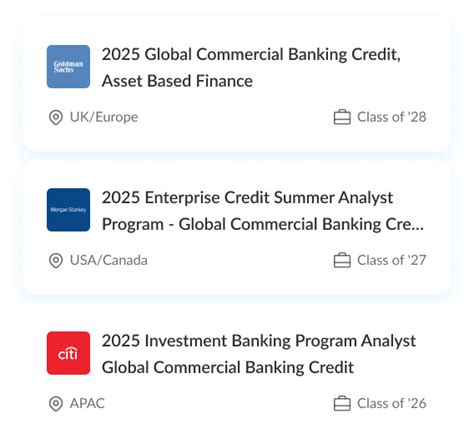Click the USA/Canada location label
The height and width of the screenshot is (438, 474).
tap(109, 260)
